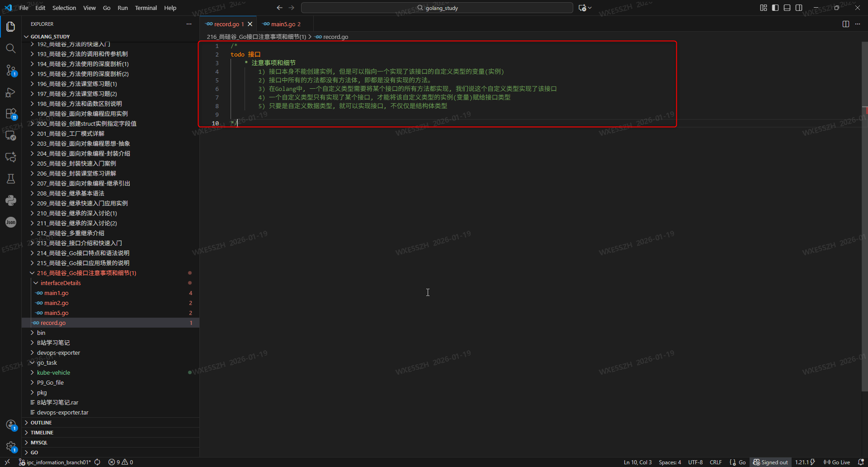Open Run and Debug view
Image resolution: width=868 pixels, height=467 pixels.
click(11, 92)
